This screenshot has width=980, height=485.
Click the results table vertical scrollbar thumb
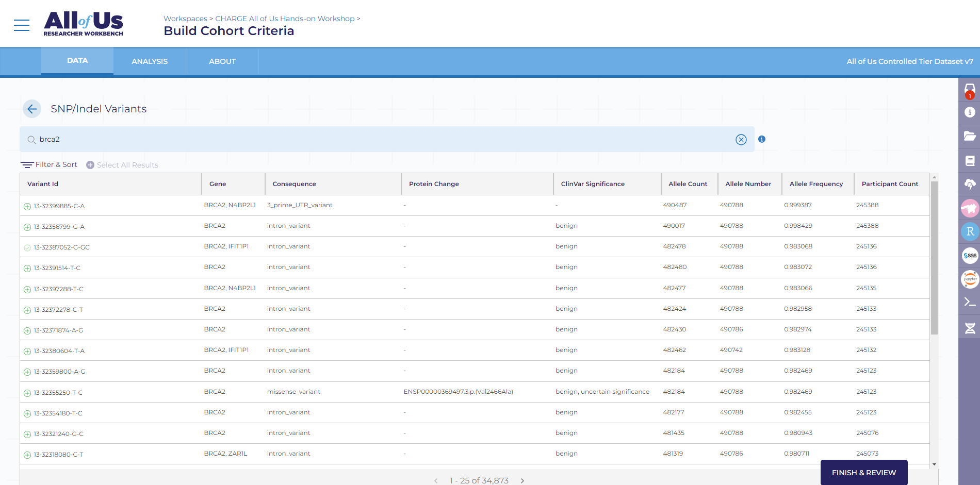tap(934, 258)
